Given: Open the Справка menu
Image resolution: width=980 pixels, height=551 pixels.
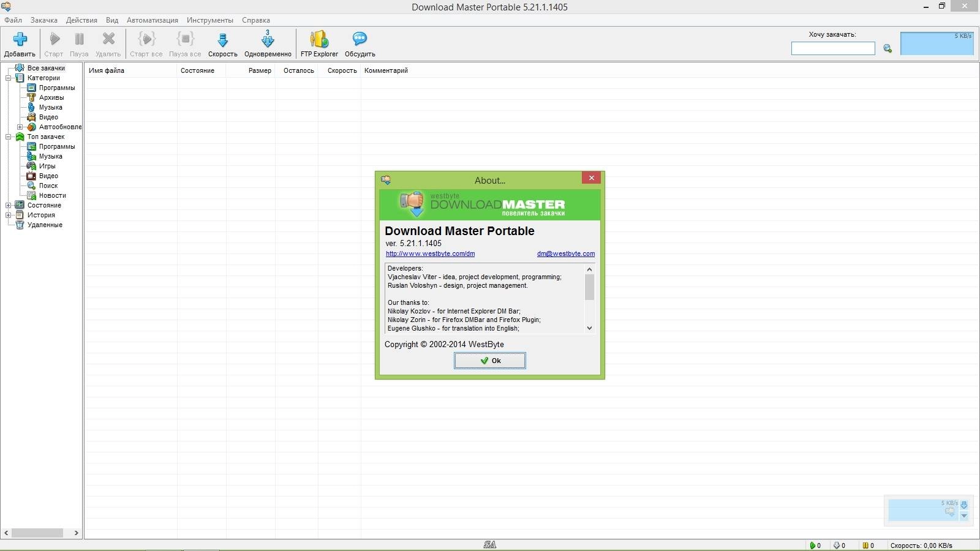Looking at the screenshot, I should [x=256, y=20].
